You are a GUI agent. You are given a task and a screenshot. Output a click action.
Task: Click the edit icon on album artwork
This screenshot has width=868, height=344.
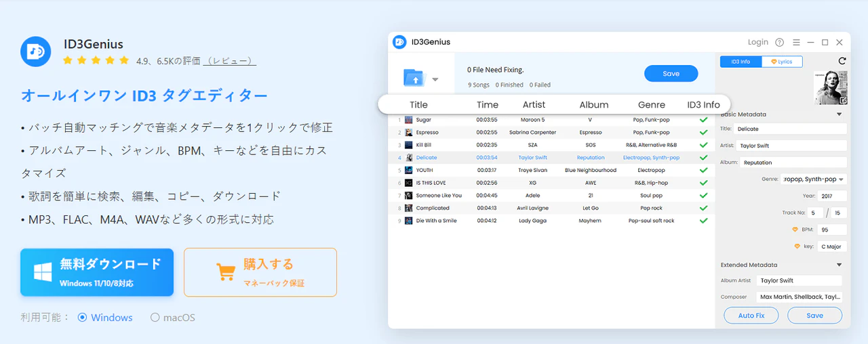[x=843, y=101]
